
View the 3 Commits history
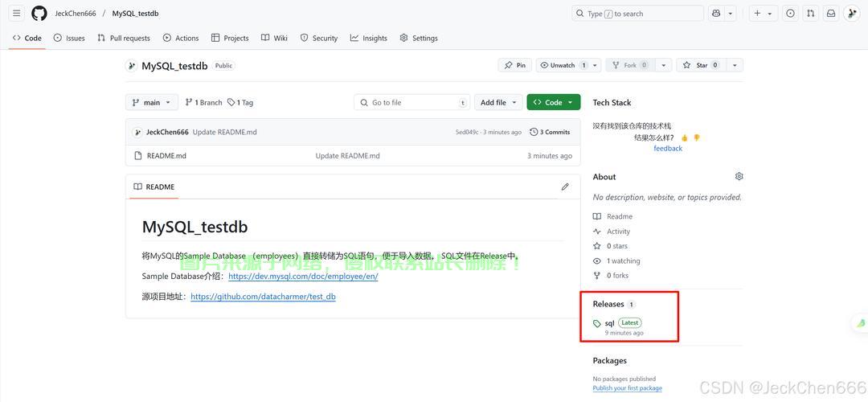[x=550, y=133]
